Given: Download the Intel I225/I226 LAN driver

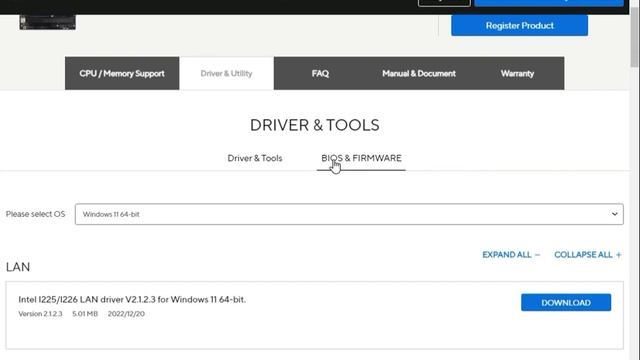Looking at the screenshot, I should click(x=566, y=302).
